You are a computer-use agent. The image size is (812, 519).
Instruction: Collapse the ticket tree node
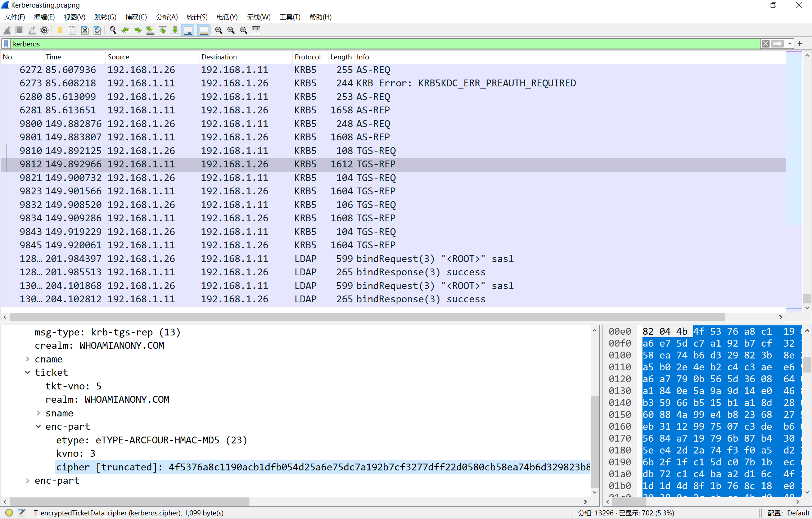pyautogui.click(x=28, y=373)
